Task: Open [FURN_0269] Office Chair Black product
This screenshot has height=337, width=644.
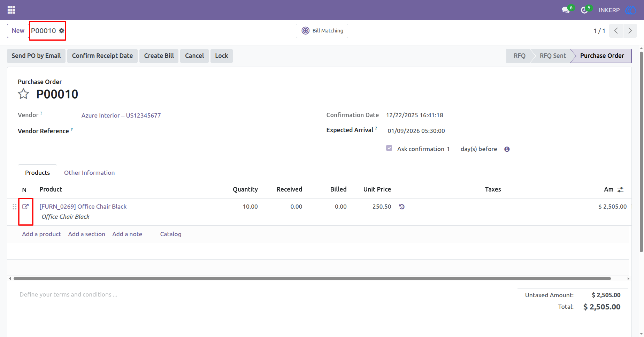Action: coord(83,207)
